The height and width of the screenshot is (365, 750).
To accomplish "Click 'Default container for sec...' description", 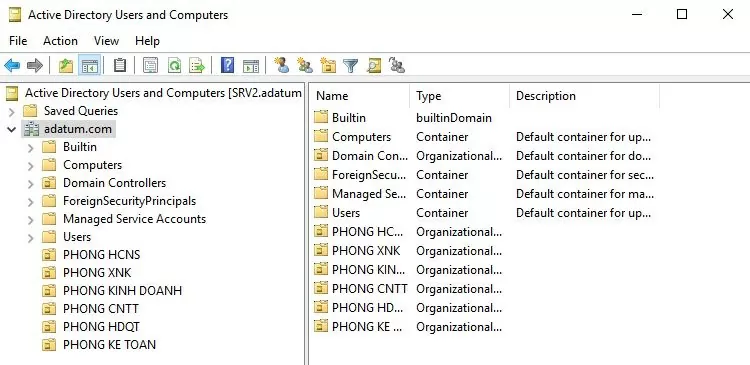I will (x=585, y=175).
